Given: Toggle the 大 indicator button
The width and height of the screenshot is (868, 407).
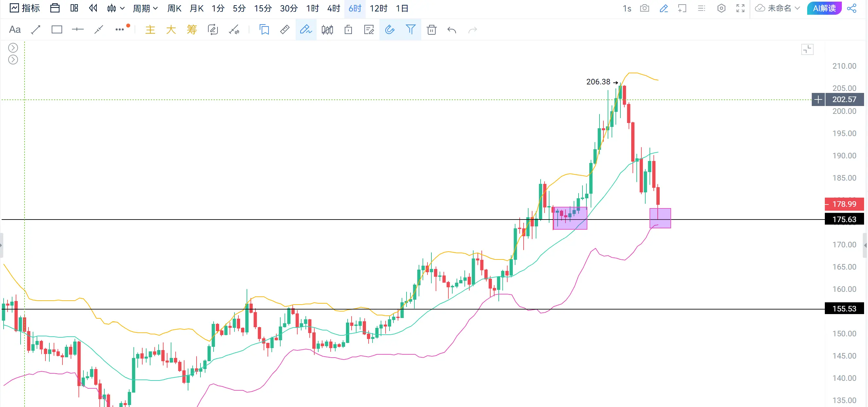Looking at the screenshot, I should 171,30.
